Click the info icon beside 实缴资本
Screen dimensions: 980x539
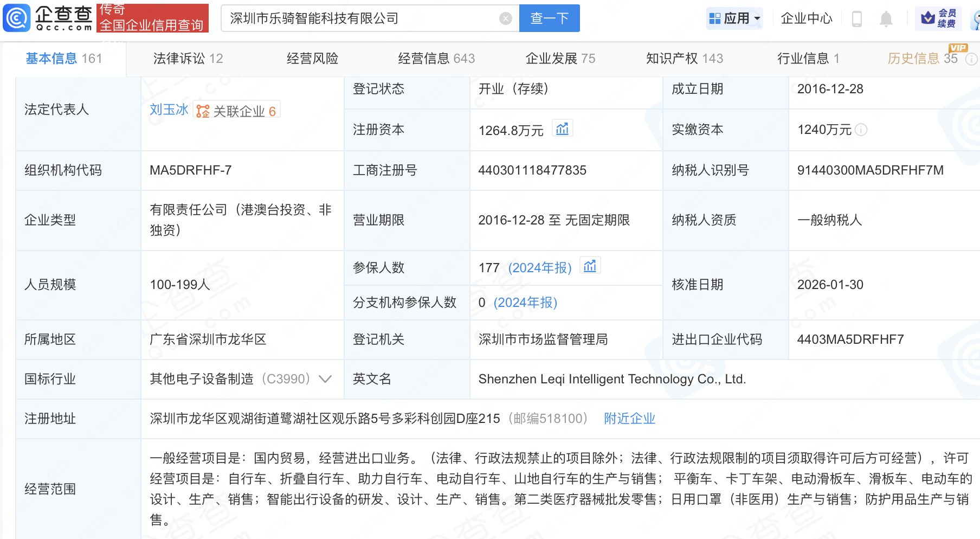pos(862,130)
